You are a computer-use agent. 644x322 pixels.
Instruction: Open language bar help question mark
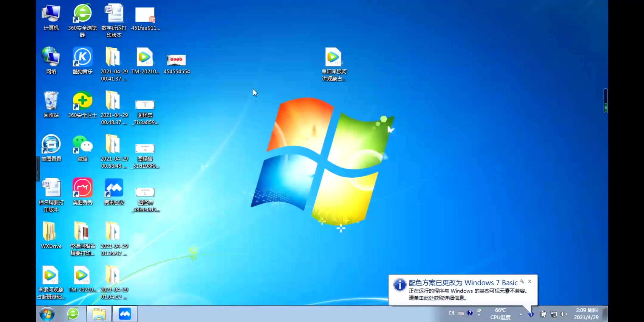click(470, 313)
